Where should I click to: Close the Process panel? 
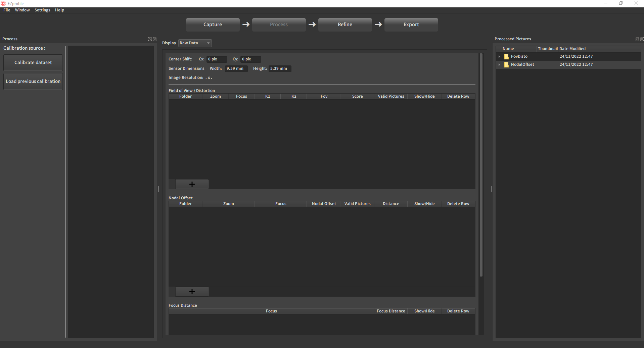point(155,39)
